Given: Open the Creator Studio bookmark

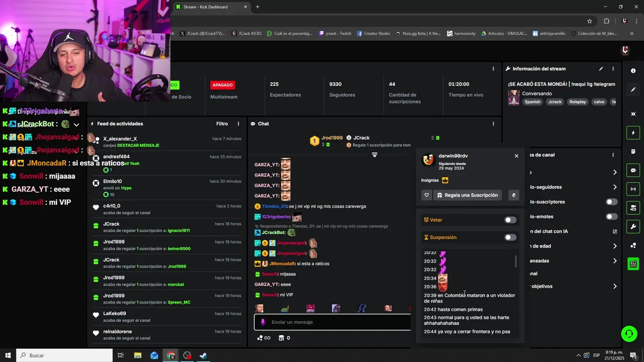Looking at the screenshot, I should coord(373,34).
